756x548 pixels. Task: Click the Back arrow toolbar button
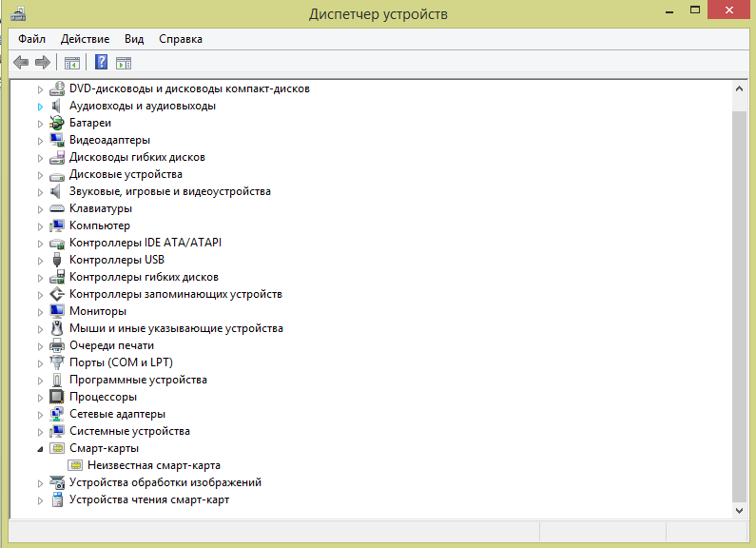pyautogui.click(x=21, y=62)
